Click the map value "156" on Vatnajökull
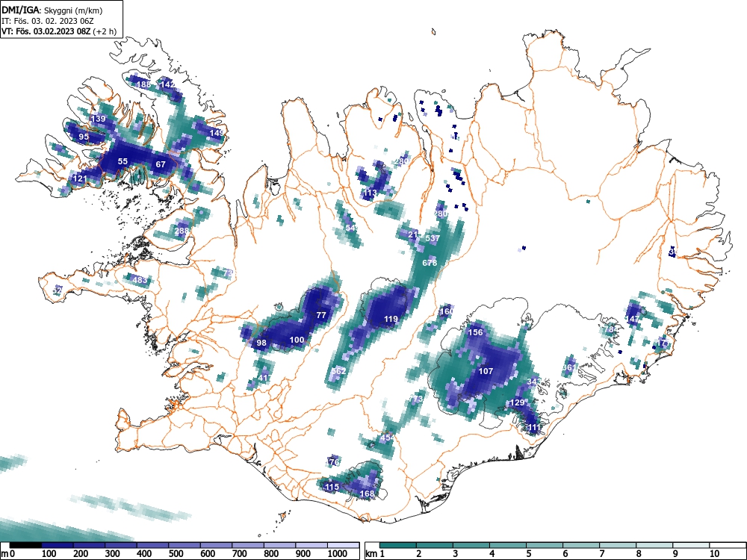 coord(475,332)
